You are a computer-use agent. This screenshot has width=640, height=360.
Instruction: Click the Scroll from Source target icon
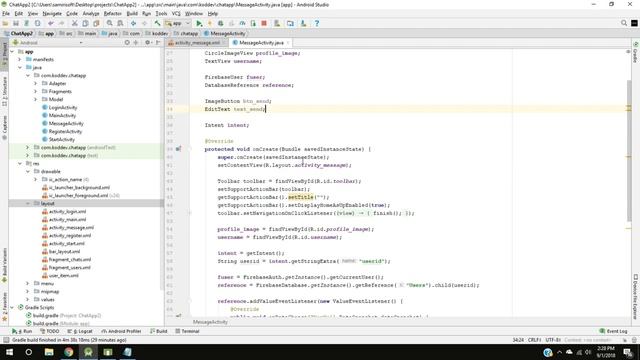click(x=127, y=42)
